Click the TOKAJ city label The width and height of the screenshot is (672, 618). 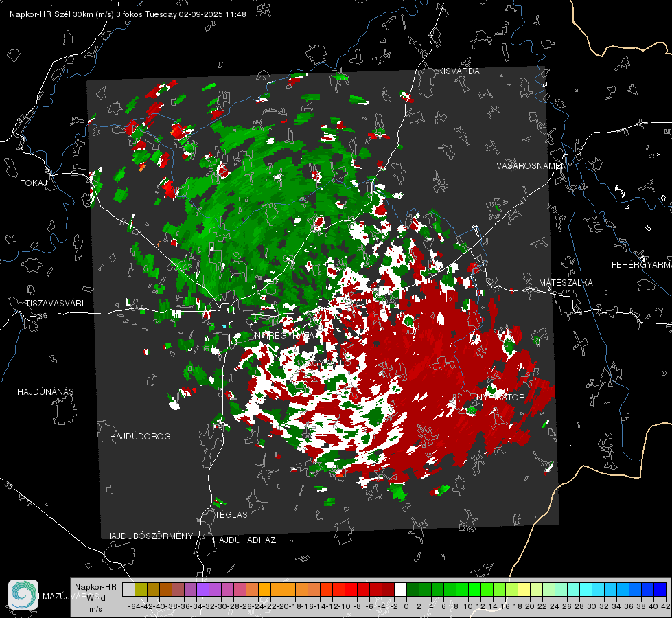[34, 183]
